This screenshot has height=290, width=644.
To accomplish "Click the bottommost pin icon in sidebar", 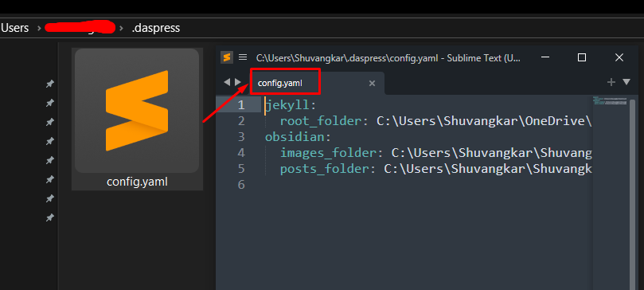I will click(49, 217).
